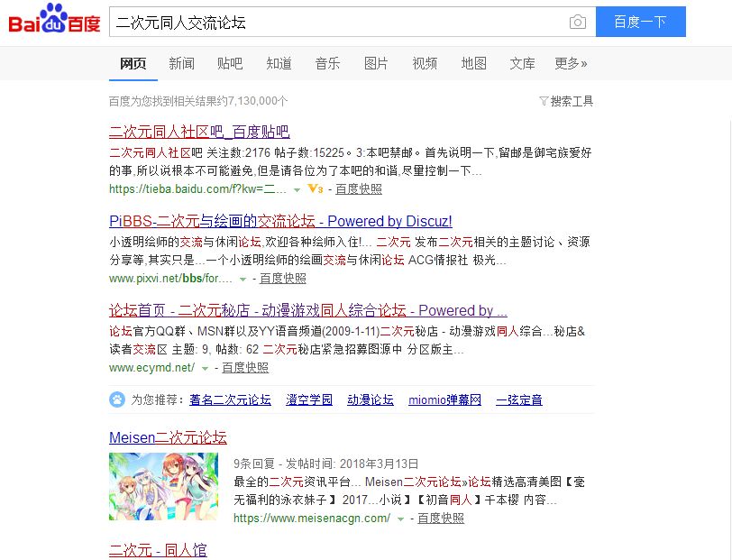Open 百度快照 for the ecymd.net result
Viewport: 732px width, 560px height.
[245, 368]
